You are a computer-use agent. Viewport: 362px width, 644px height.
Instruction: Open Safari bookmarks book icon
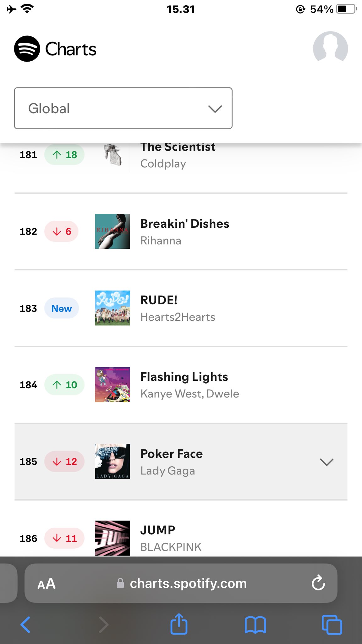(x=255, y=625)
